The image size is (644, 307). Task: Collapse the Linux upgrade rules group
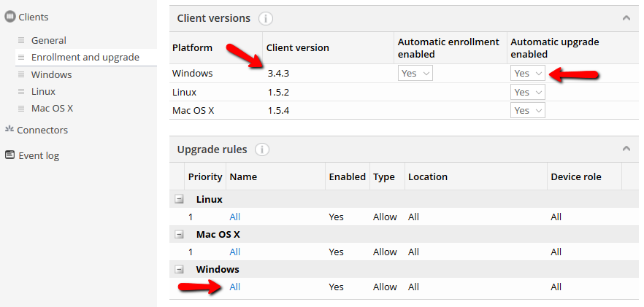tap(179, 199)
